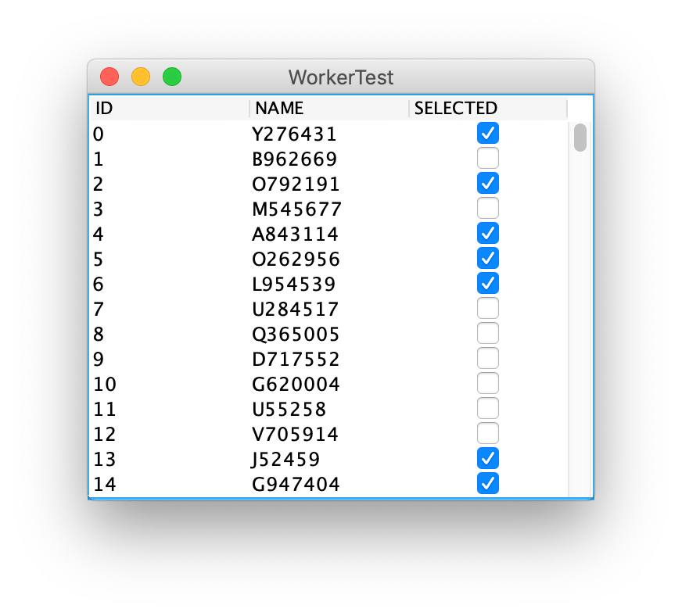This screenshot has height=616, width=682.
Task: Highlight the U284517 name cell
Action: 329,309
